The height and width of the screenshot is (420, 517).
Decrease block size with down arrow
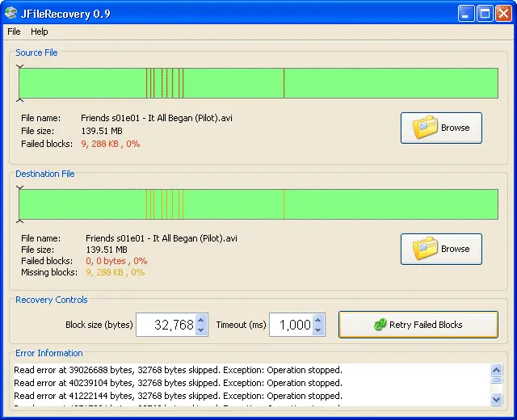coord(201,330)
